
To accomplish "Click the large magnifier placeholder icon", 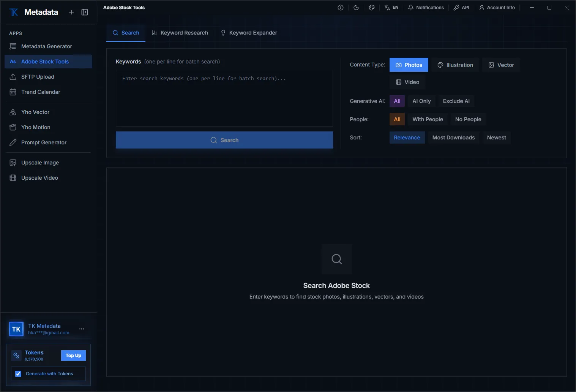I will coord(337,259).
